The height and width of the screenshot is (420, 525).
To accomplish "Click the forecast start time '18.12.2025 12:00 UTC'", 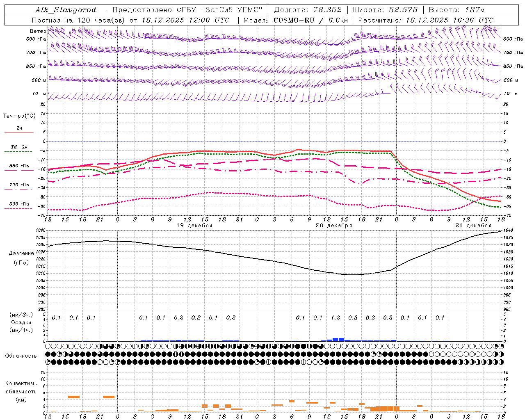I will [x=186, y=20].
